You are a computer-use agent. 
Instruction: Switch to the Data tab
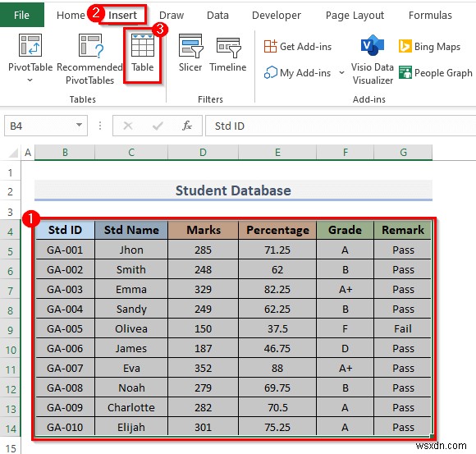[x=217, y=15]
